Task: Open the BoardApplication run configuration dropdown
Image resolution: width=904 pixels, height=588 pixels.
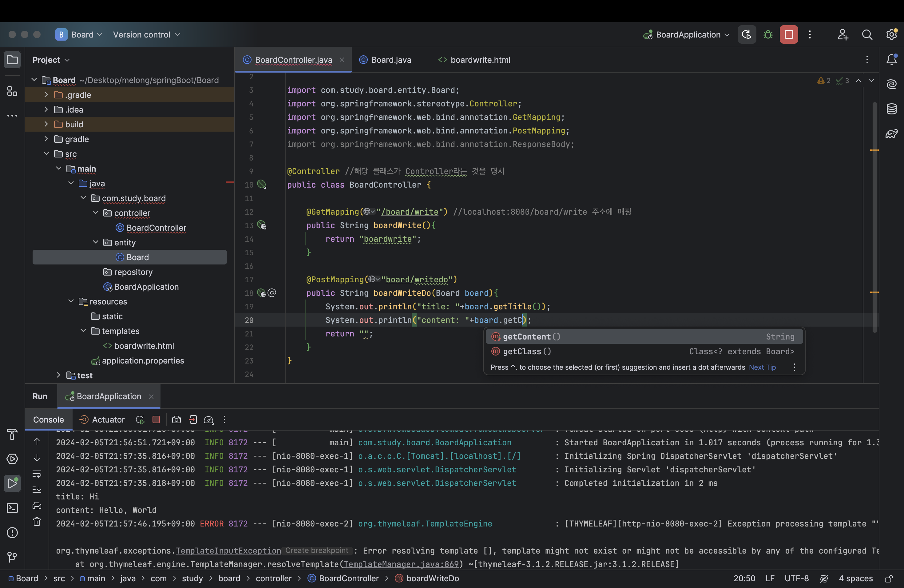Action: click(688, 34)
